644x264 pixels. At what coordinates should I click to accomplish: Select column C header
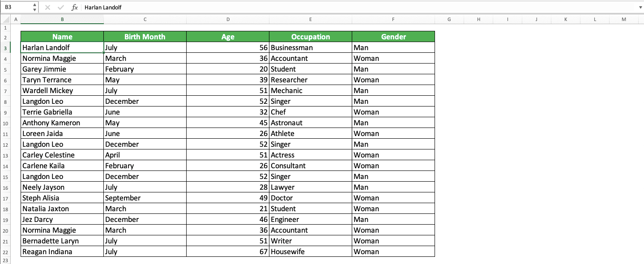pyautogui.click(x=145, y=20)
